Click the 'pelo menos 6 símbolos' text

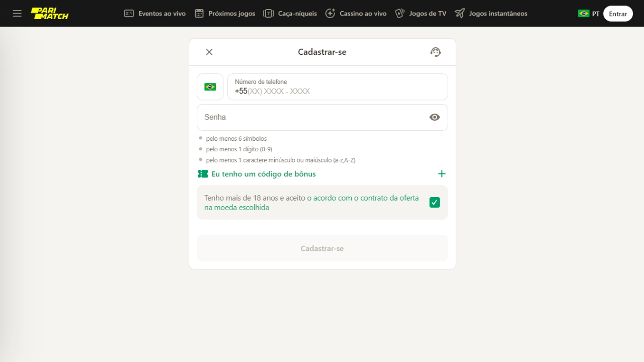click(x=236, y=139)
